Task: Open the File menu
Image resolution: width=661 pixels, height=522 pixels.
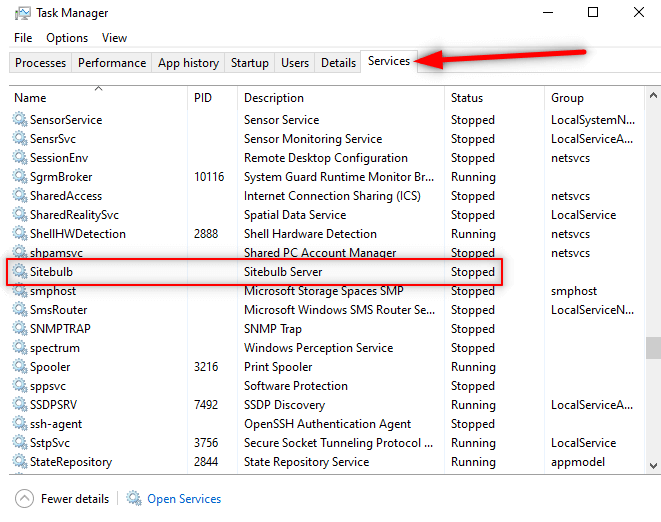Action: (23, 38)
